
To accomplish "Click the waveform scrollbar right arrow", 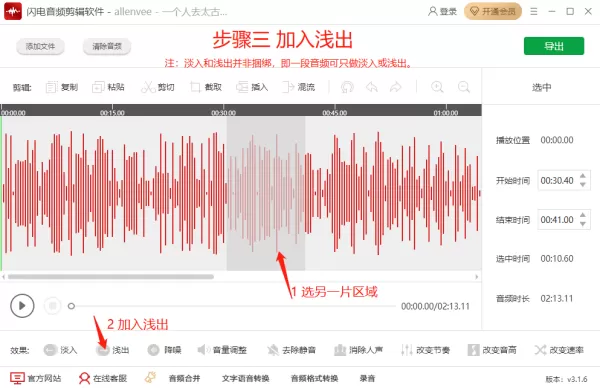I will 477,277.
